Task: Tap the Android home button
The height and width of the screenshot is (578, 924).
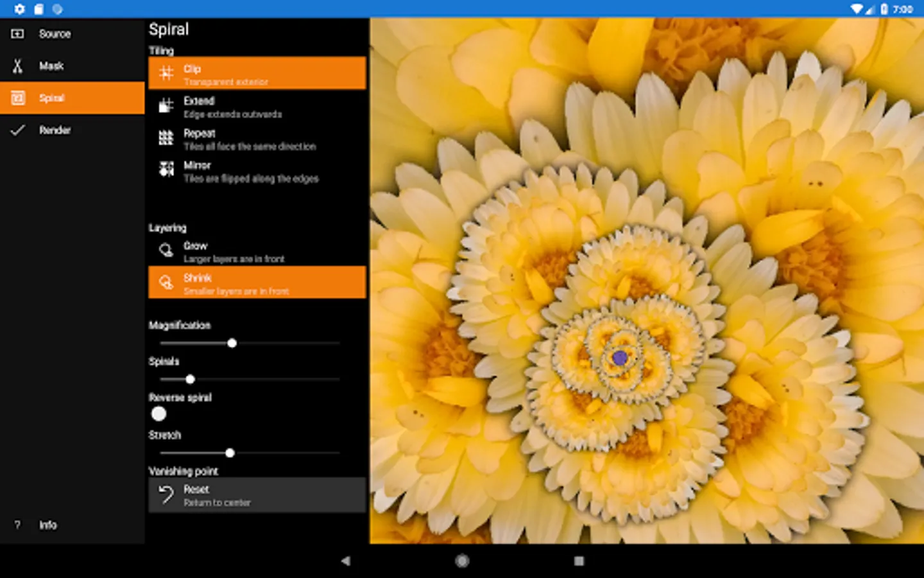Action: click(462, 561)
